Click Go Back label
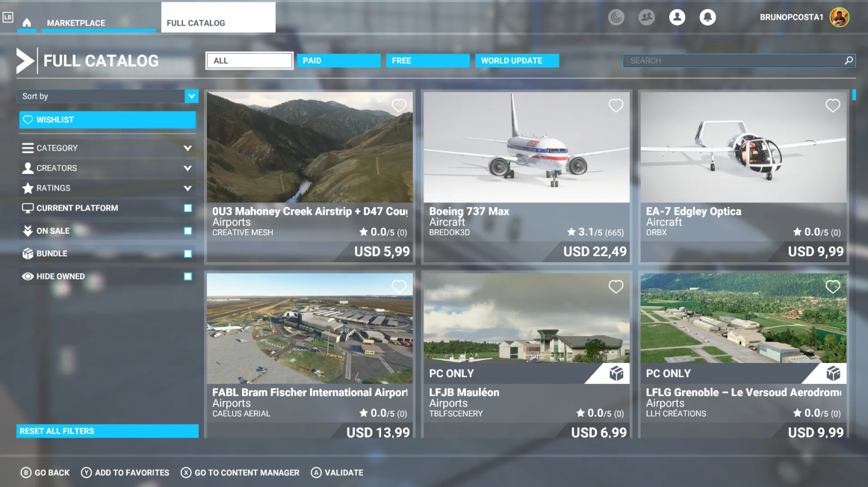 52,473
